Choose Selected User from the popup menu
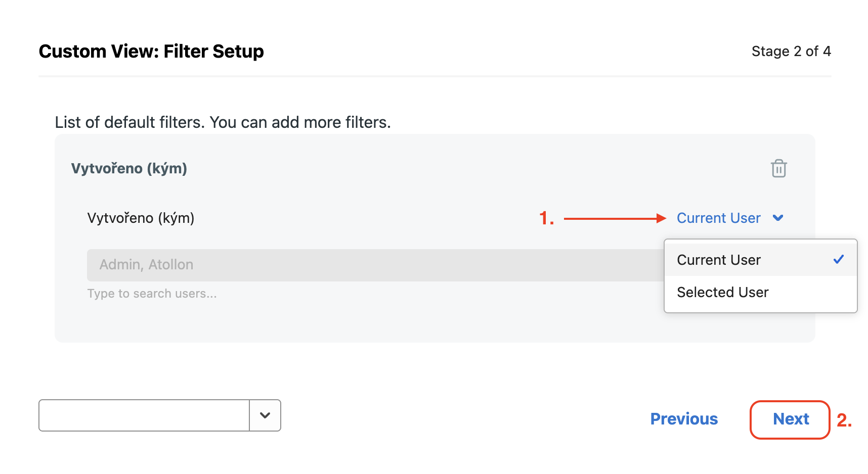The height and width of the screenshot is (474, 868). (x=722, y=292)
